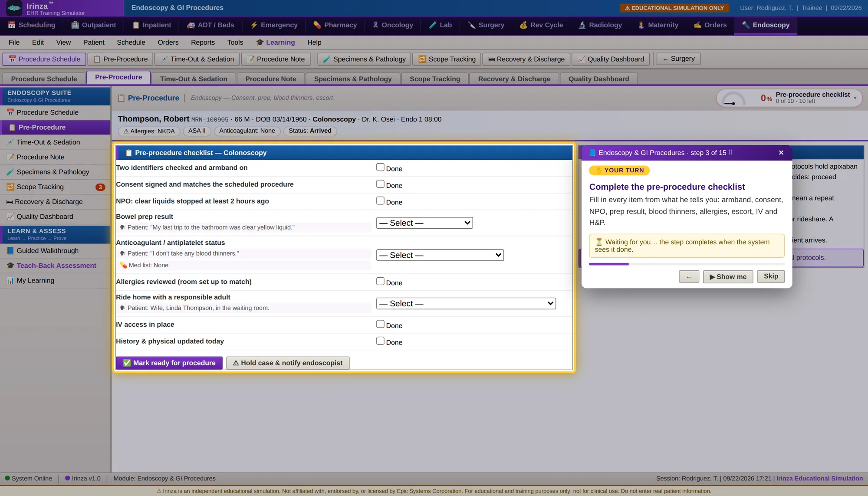Open Ride home with responsible adult dropdown
Image resolution: width=868 pixels, height=496 pixels.
(466, 304)
